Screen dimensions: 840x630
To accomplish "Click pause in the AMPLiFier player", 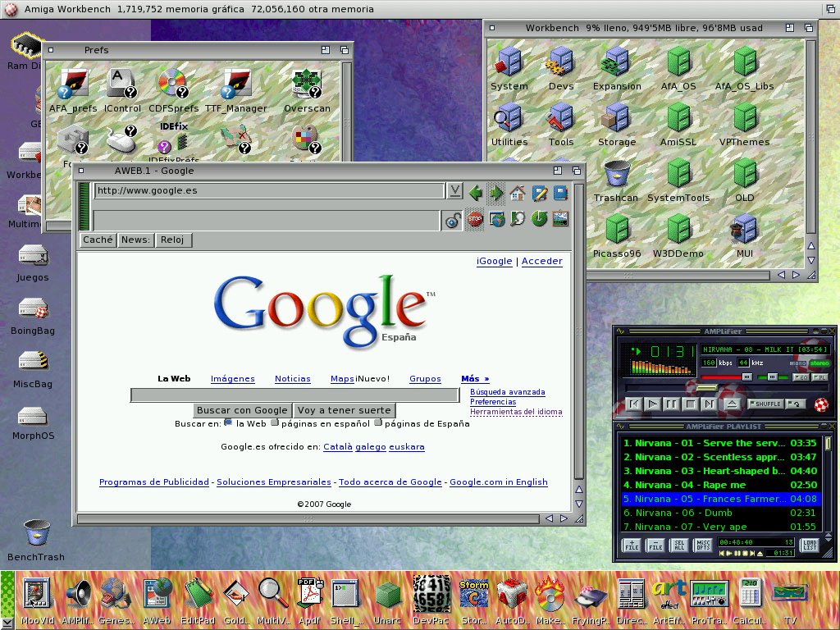I will tap(671, 404).
